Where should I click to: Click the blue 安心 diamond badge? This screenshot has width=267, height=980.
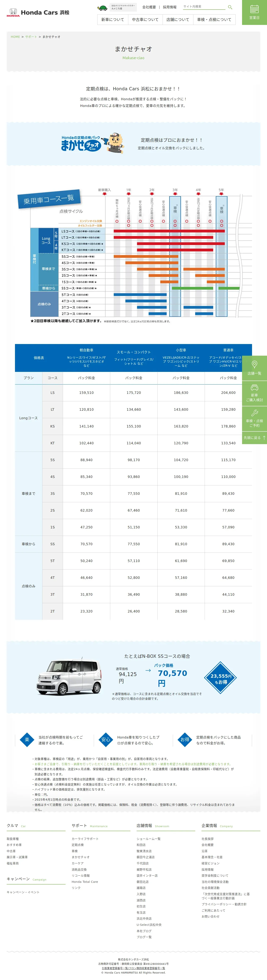[x=106, y=740]
